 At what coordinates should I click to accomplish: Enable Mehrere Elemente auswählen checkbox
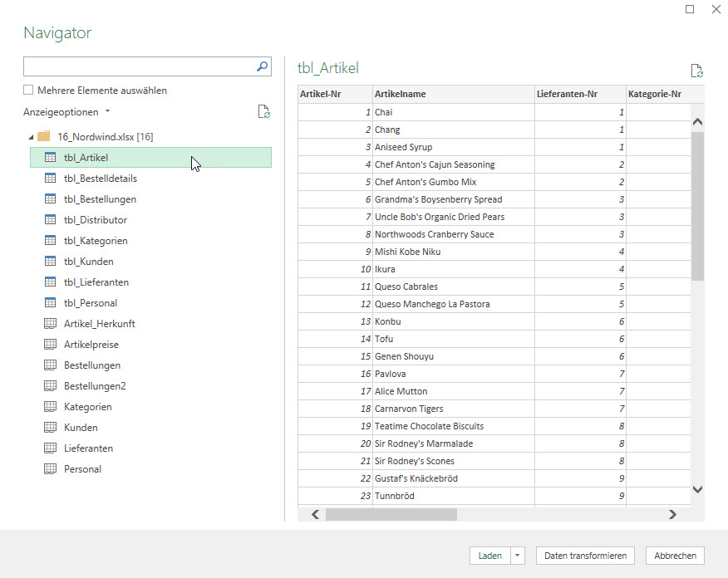(x=29, y=91)
